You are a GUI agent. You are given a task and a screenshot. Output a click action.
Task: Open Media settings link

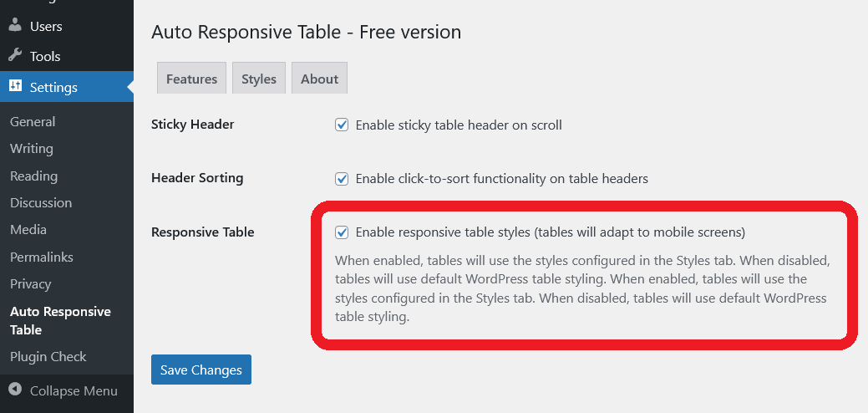[28, 229]
